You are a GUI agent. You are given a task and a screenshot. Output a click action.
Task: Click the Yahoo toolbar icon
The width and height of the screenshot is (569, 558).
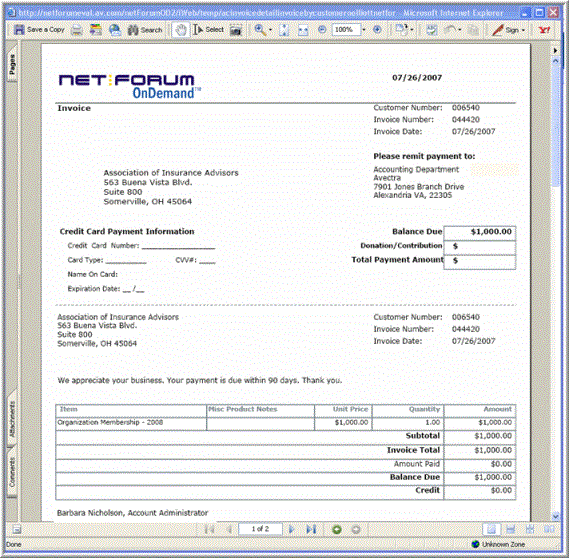click(544, 30)
